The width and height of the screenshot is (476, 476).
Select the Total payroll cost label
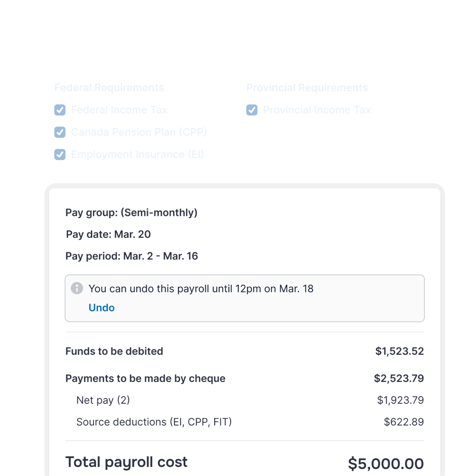[x=126, y=462]
